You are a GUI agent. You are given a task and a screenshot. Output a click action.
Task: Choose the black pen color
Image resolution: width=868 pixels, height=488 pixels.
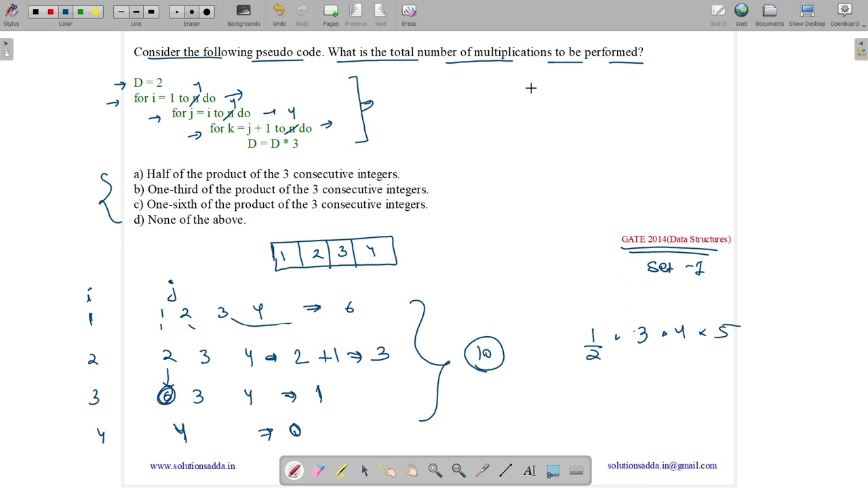pyautogui.click(x=35, y=12)
